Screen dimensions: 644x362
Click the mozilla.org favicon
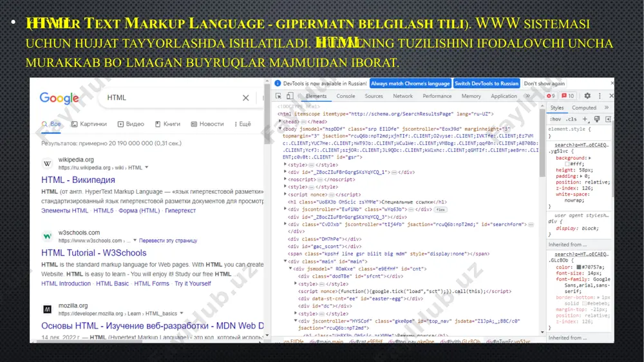(x=47, y=309)
